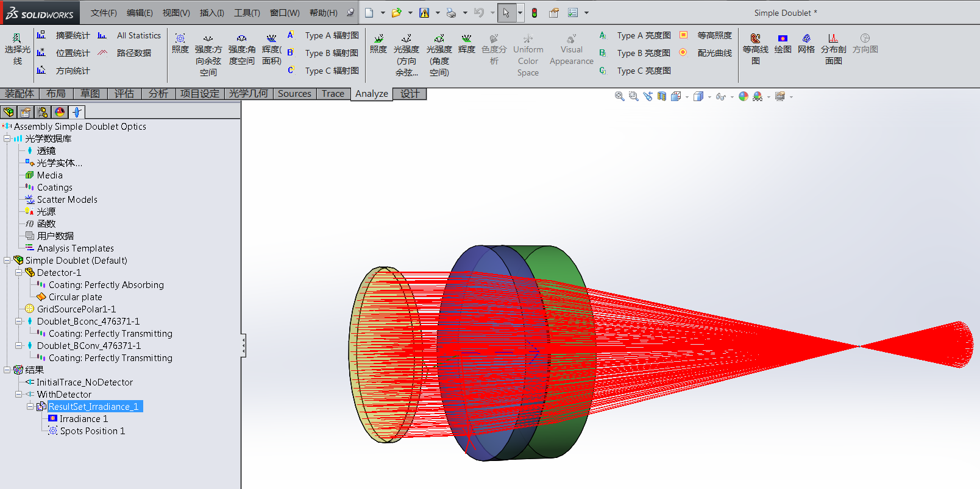
Task: Collapse the Detector-1 tree node
Action: coord(18,273)
